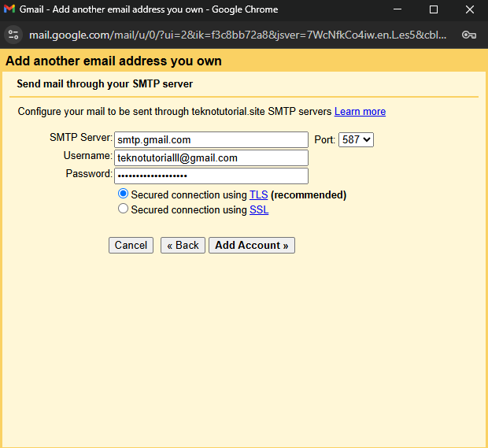The width and height of the screenshot is (488, 448).
Task: Click the URL text in address bar
Action: click(x=238, y=35)
